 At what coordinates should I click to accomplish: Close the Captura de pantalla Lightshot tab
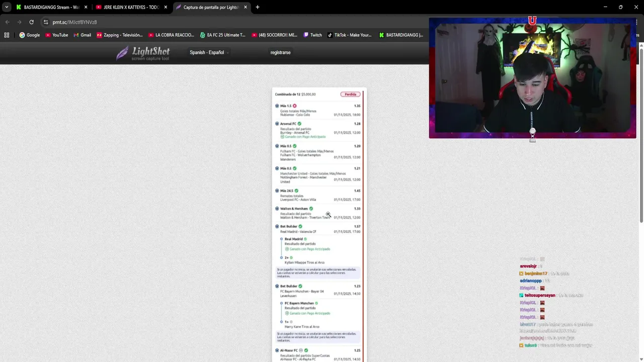coord(245,7)
